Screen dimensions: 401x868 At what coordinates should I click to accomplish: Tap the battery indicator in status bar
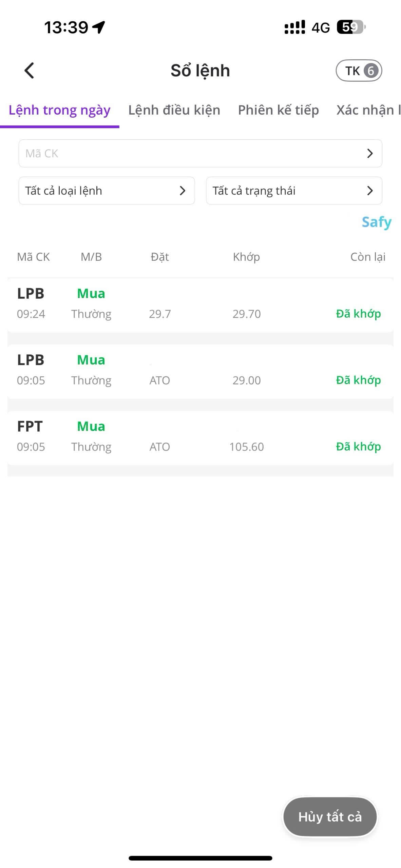point(351,27)
